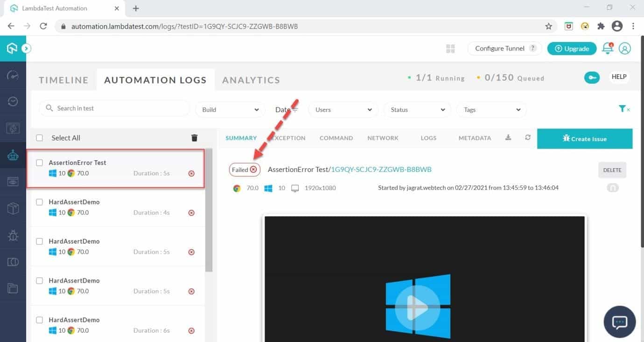Open the ANALYTICS tab
The image size is (644, 342).
pyautogui.click(x=251, y=80)
